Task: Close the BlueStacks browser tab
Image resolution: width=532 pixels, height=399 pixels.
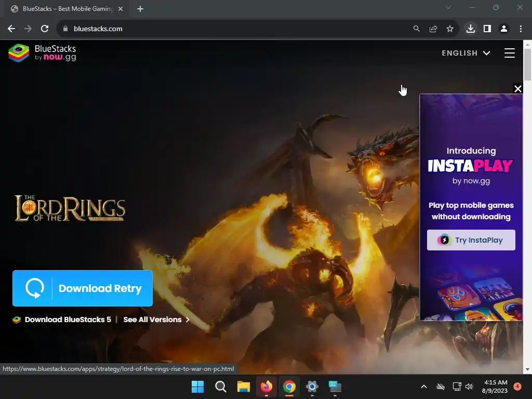Action: pyautogui.click(x=120, y=9)
